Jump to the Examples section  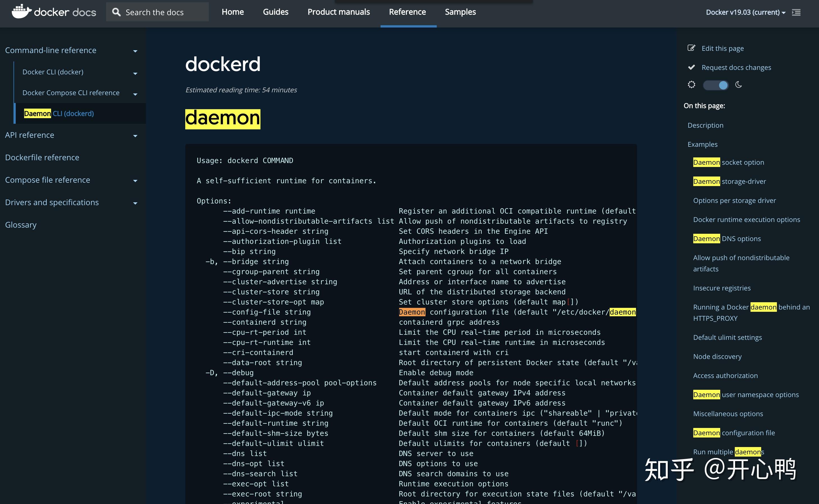(x=702, y=144)
